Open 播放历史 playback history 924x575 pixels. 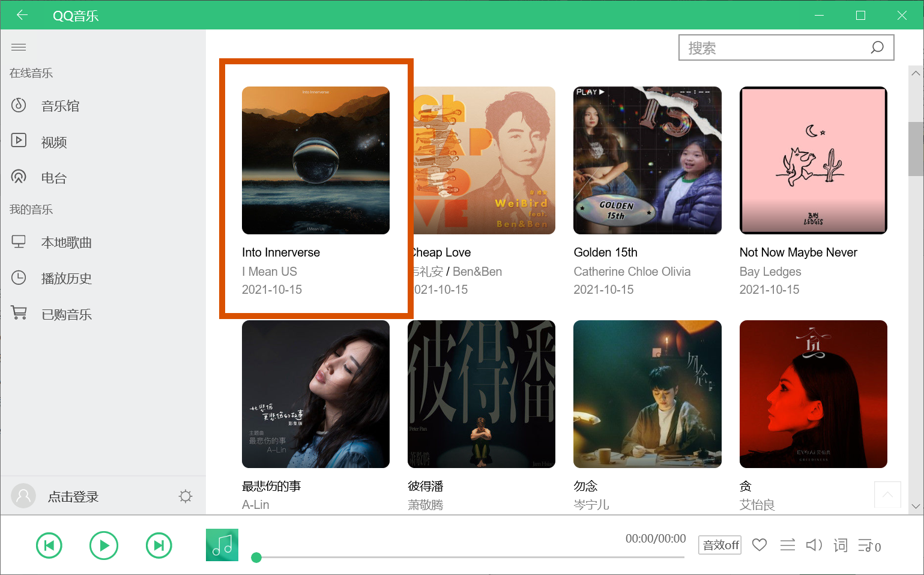pos(66,279)
